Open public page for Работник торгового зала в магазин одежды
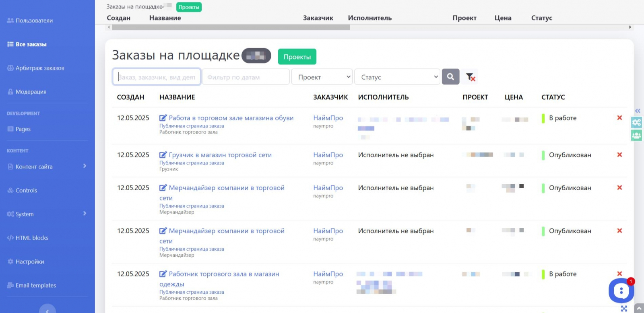 [192, 292]
